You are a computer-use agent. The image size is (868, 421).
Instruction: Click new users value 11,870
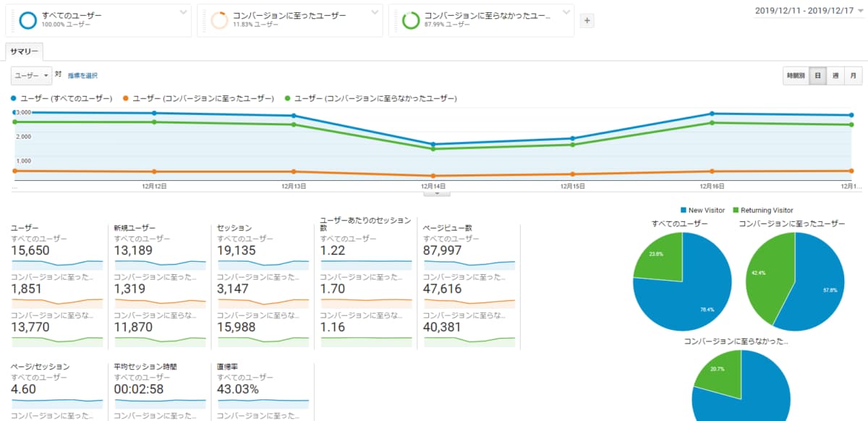(134, 327)
